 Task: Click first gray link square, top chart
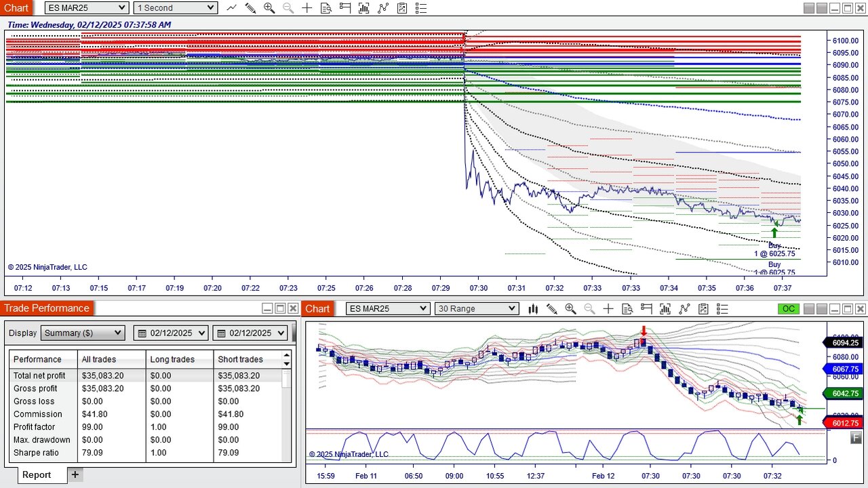809,8
